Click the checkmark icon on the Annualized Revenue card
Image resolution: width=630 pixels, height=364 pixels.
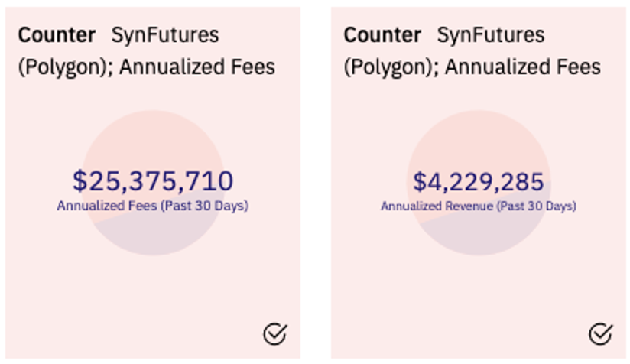tap(600, 333)
